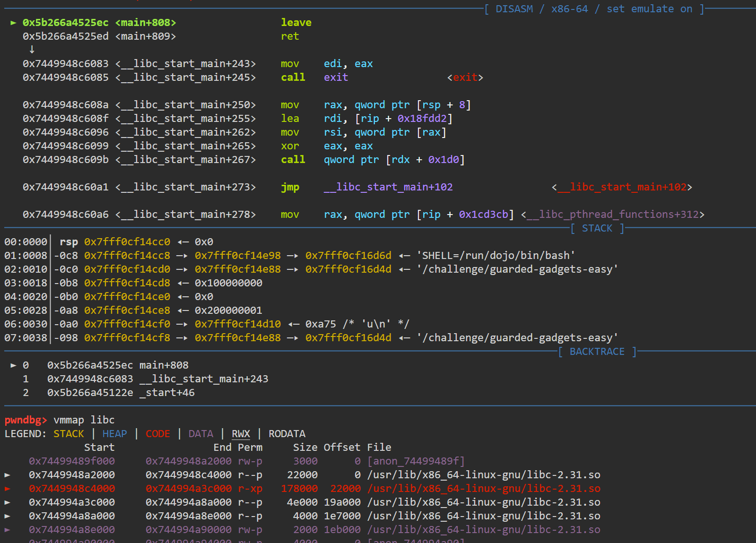Image resolution: width=756 pixels, height=543 pixels.
Task: Click the 'r-xp' permission in the red row
Action: [250, 489]
